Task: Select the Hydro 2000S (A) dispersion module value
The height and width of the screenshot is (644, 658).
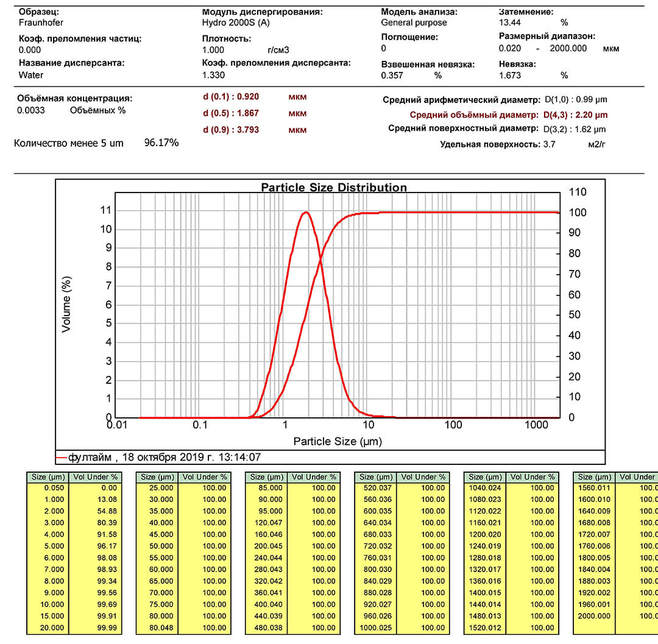Action: [x=236, y=23]
